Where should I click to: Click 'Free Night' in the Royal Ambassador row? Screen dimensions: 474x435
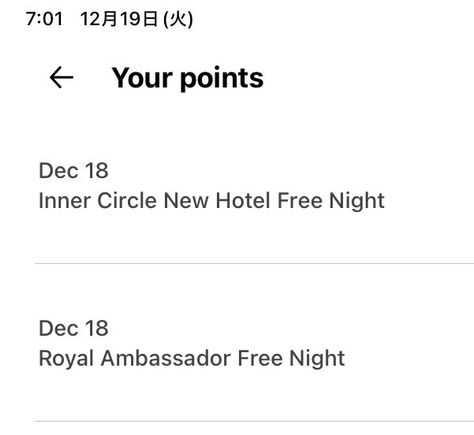click(291, 359)
